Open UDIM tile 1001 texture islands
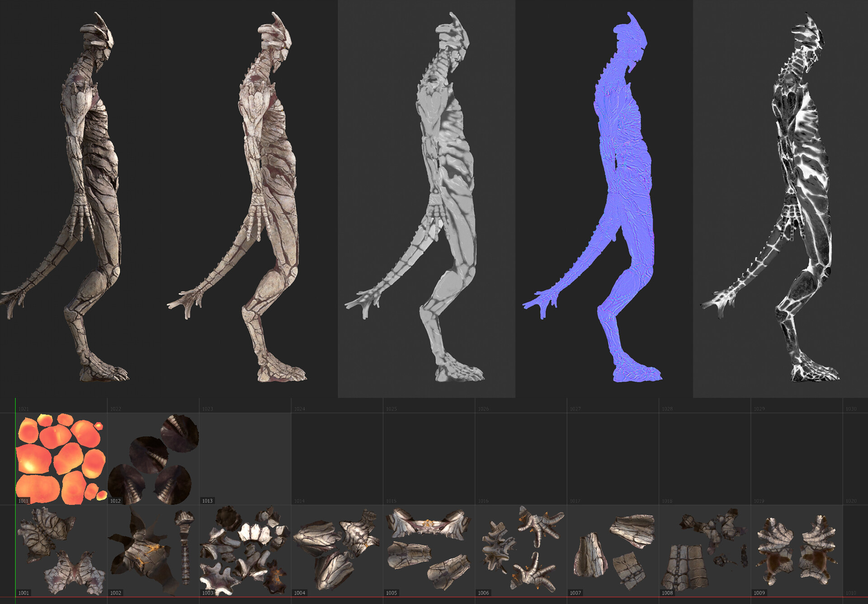This screenshot has height=604, width=868. point(61,551)
